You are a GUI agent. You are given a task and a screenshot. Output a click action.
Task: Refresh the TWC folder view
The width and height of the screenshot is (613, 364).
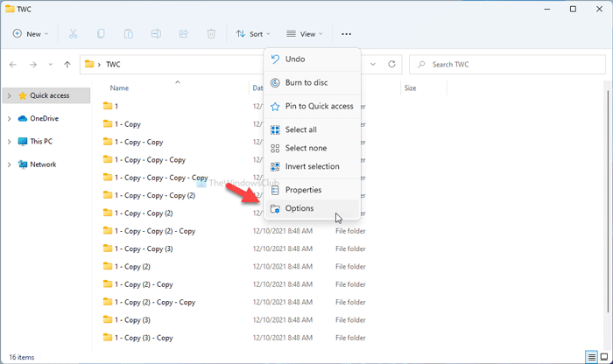pyautogui.click(x=391, y=64)
